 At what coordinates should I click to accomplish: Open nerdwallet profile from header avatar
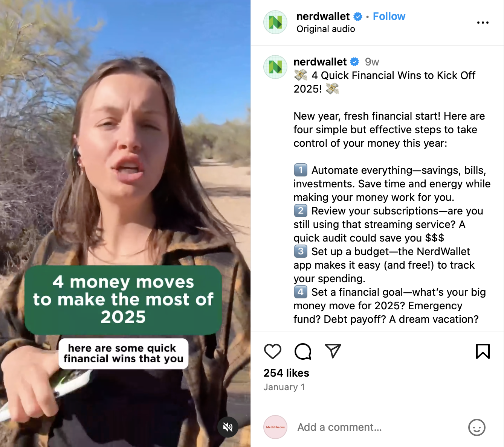click(275, 22)
